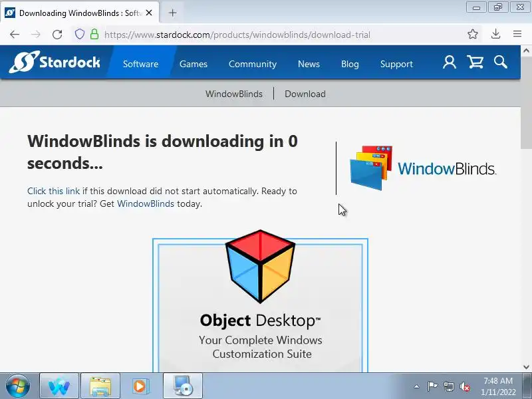Launch Windows Media Player from the taskbar
532x399 pixels.
[141, 386]
